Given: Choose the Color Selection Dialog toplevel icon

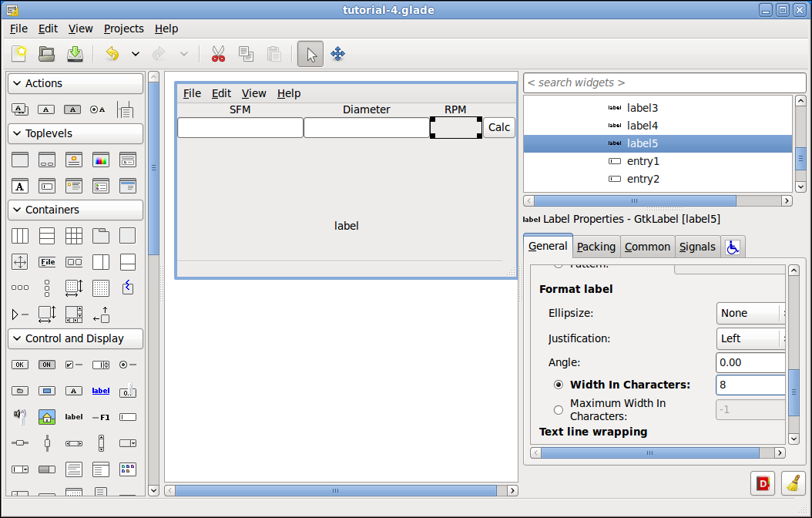Looking at the screenshot, I should [100, 160].
